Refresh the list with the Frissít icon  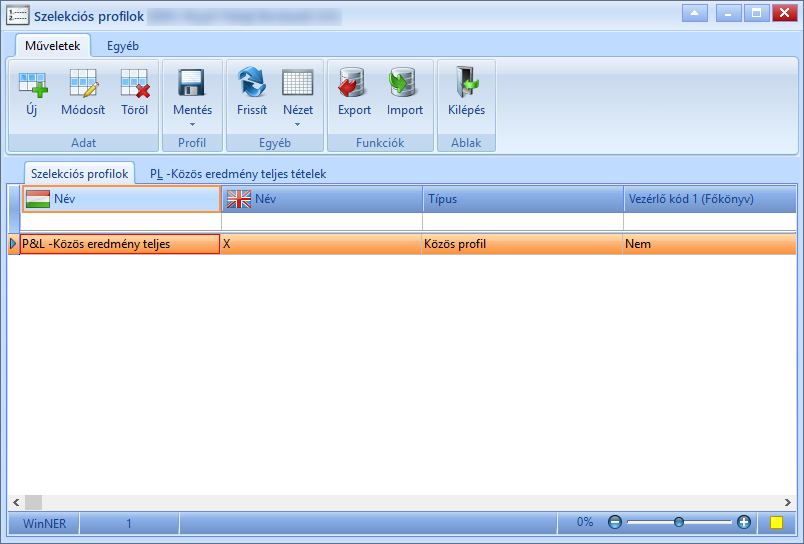(252, 83)
